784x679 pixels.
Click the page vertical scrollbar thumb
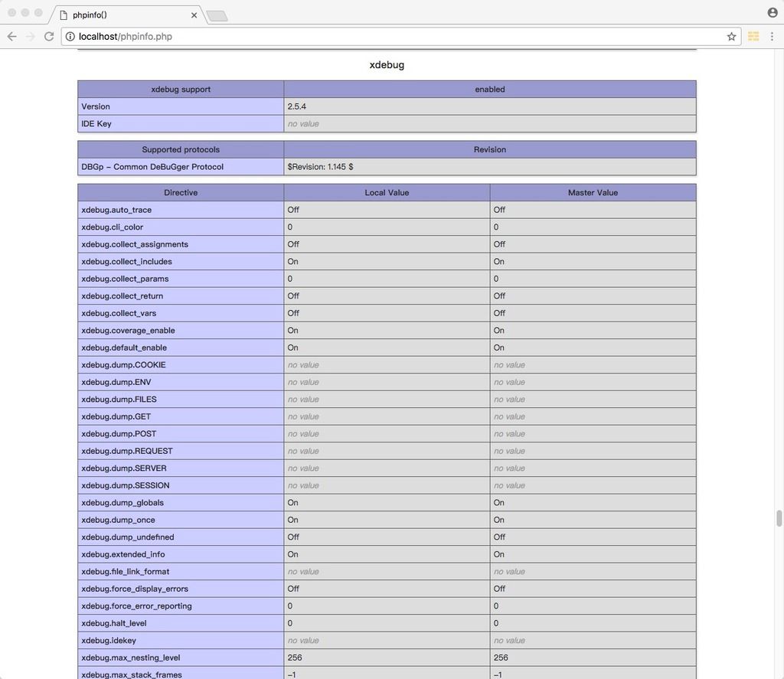tap(779, 518)
